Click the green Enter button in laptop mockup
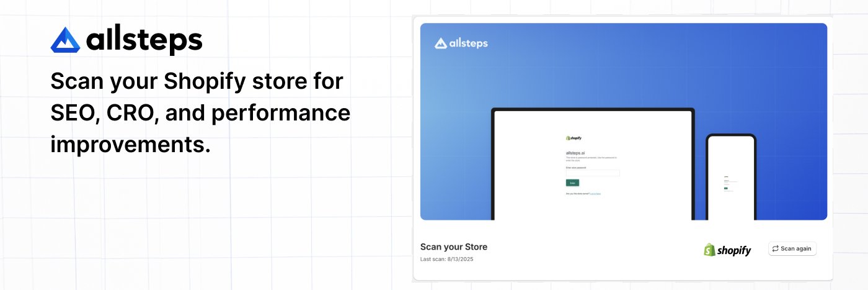This screenshot has width=868, height=290. tap(572, 183)
